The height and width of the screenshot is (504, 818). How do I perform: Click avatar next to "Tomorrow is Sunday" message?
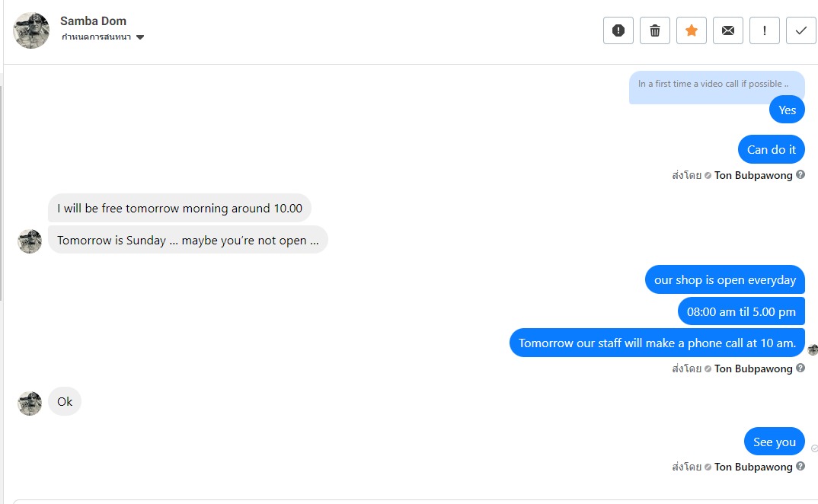coord(30,241)
